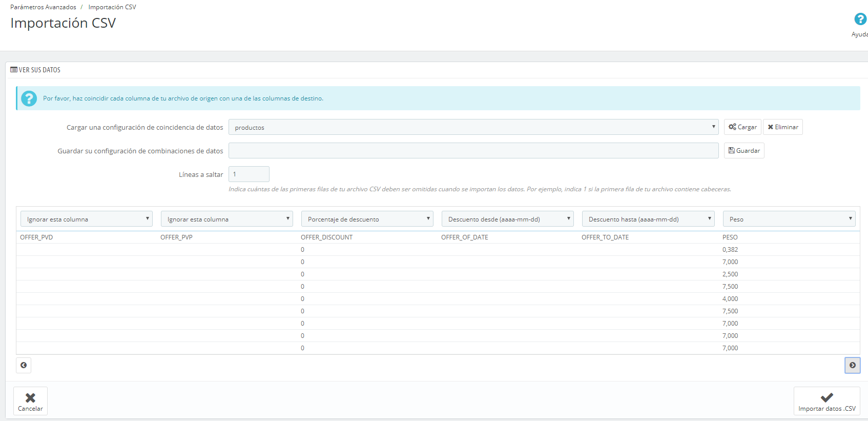The image size is (868, 421).
Task: Click the Ver Sus Datos panel heading
Action: (x=39, y=70)
